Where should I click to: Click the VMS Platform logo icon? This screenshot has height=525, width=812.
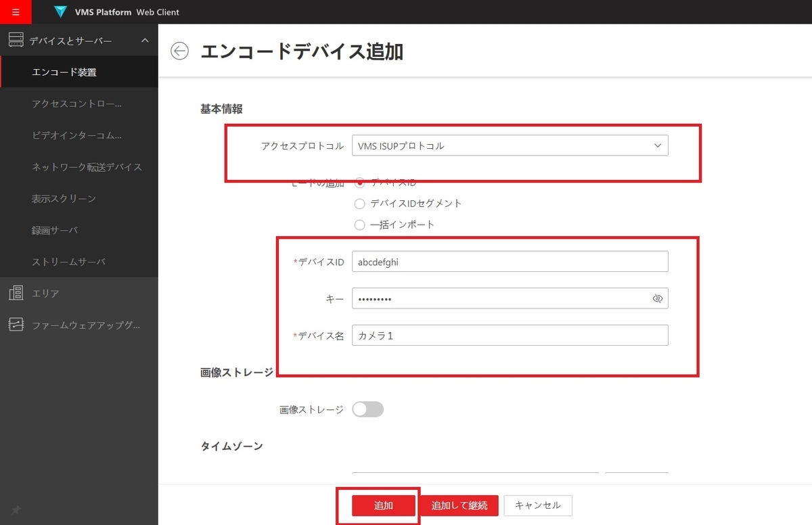click(60, 12)
